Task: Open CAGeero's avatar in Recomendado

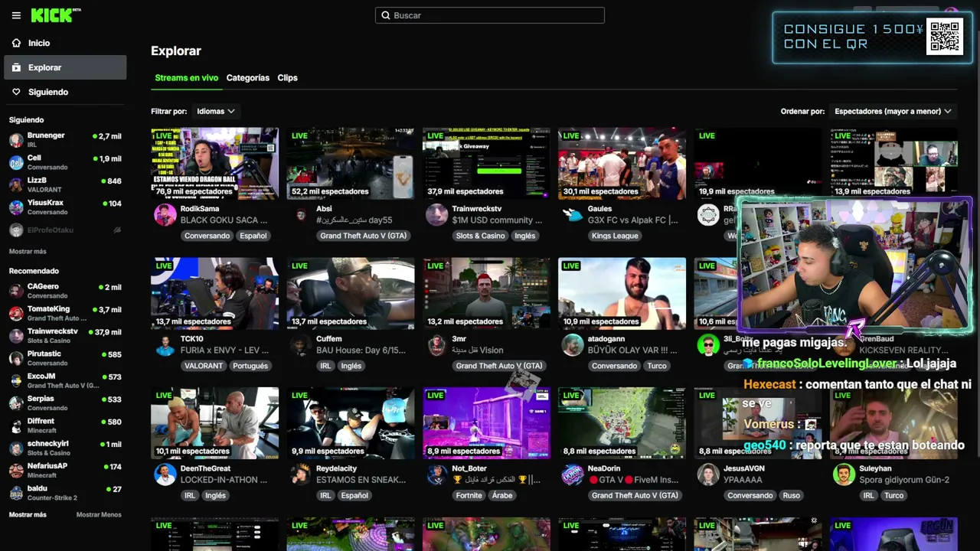Action: (16, 291)
